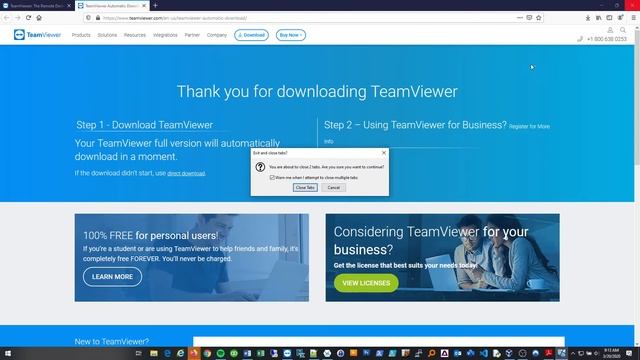Click the LEARN MORE button
640x360 pixels.
tap(112, 277)
